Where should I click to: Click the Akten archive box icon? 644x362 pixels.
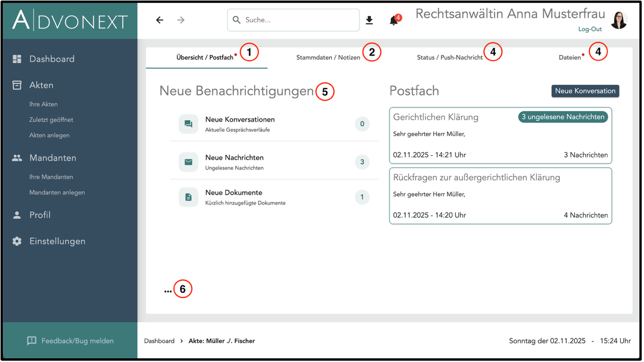pos(17,85)
